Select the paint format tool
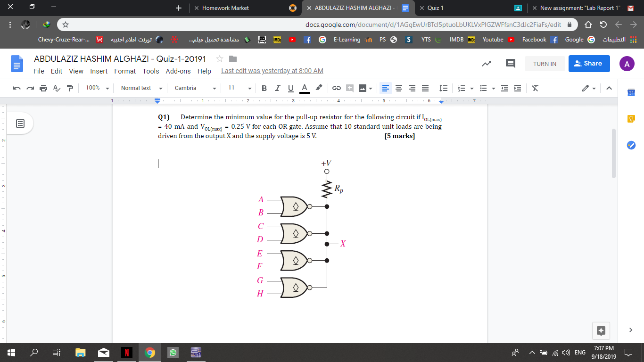644x362 pixels. (70, 88)
